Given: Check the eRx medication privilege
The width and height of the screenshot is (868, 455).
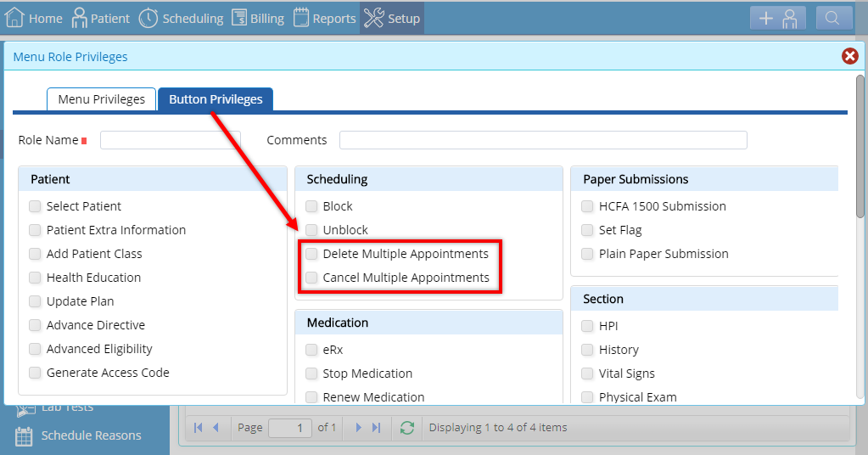Looking at the screenshot, I should coord(311,349).
